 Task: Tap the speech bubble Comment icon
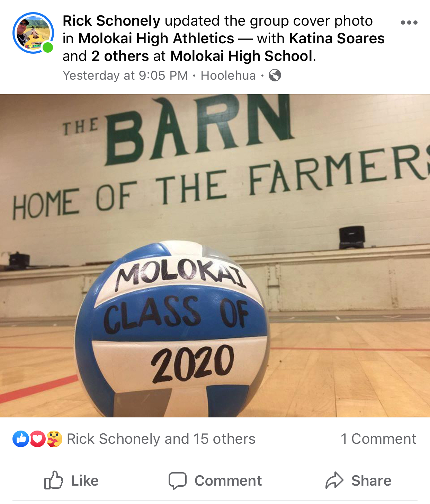pos(178,480)
